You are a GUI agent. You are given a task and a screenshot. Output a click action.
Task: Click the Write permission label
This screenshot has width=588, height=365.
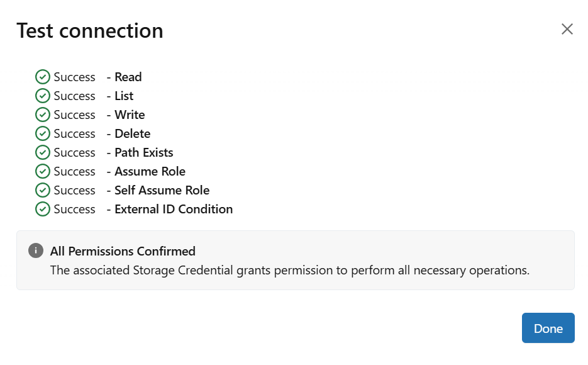130,115
